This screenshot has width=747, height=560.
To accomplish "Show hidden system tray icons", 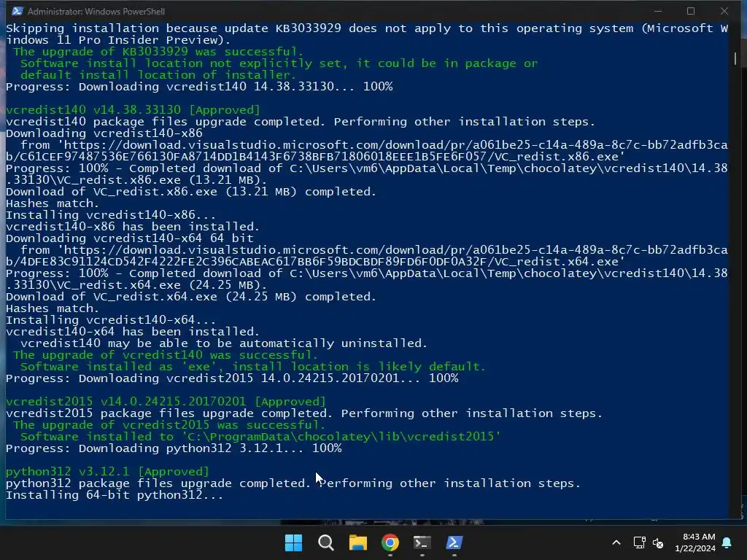I will 616,542.
